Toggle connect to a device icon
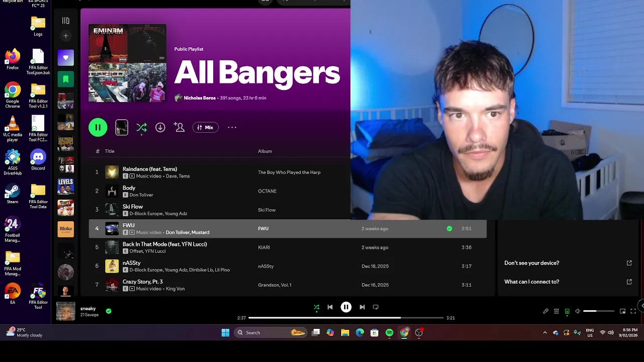Viewport: 644px width, 362px height. click(567, 311)
